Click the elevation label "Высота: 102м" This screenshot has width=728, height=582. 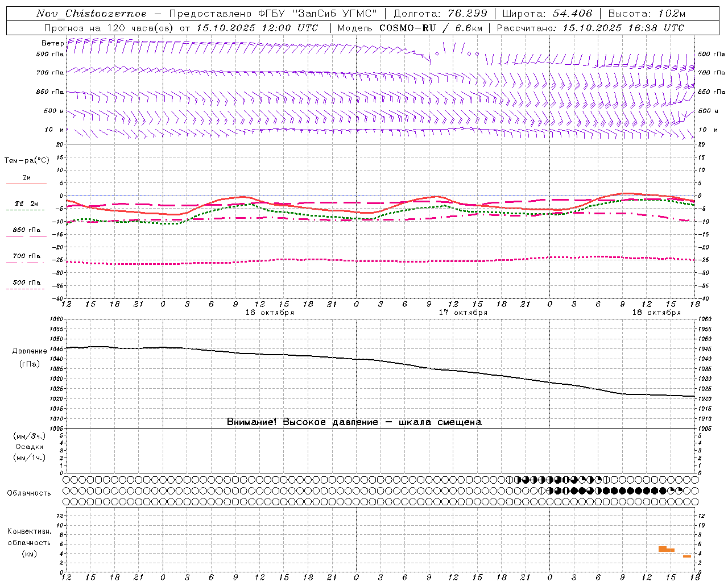(647, 14)
